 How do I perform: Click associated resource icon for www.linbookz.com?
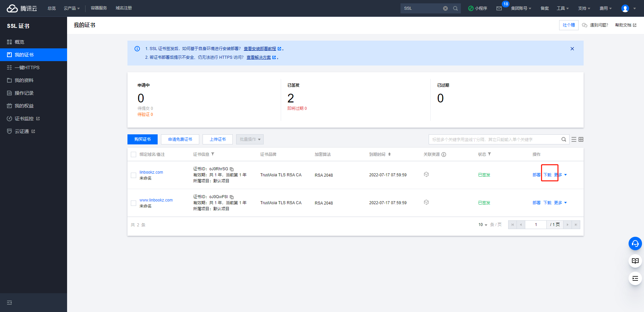[x=426, y=202]
